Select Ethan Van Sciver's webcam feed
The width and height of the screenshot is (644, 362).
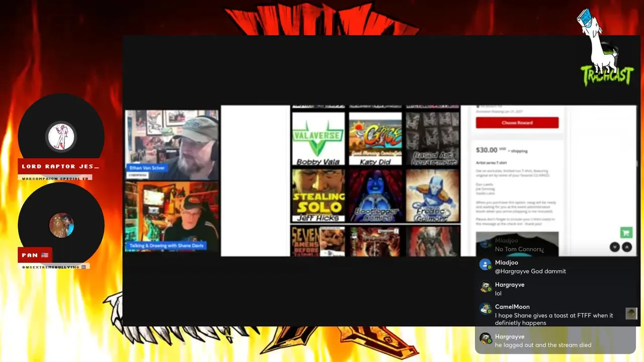pos(172,145)
